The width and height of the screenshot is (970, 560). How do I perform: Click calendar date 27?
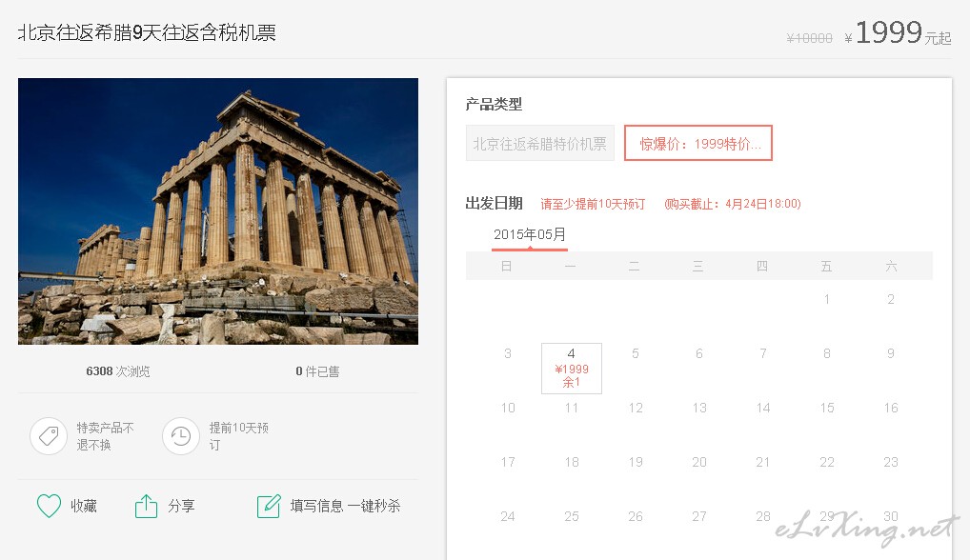coord(699,517)
